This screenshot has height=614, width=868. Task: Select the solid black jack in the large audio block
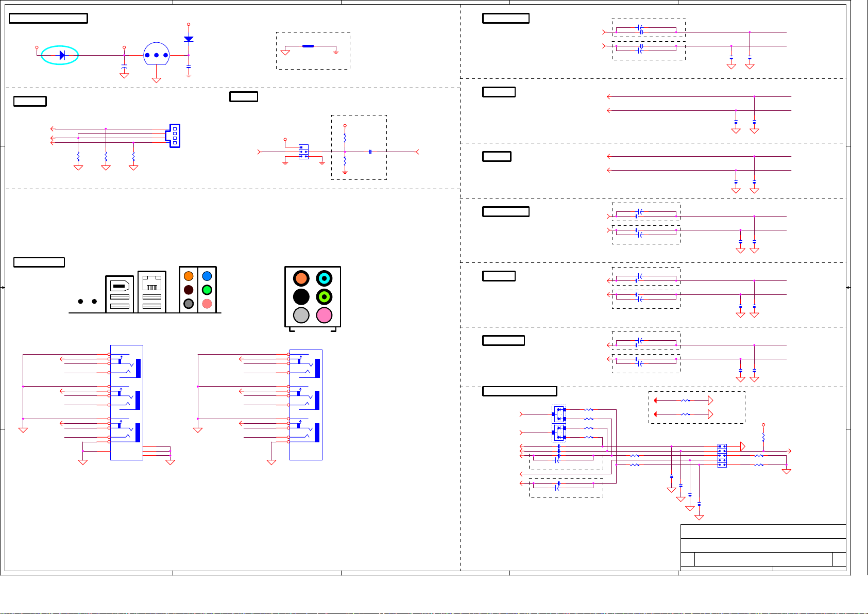[301, 297]
